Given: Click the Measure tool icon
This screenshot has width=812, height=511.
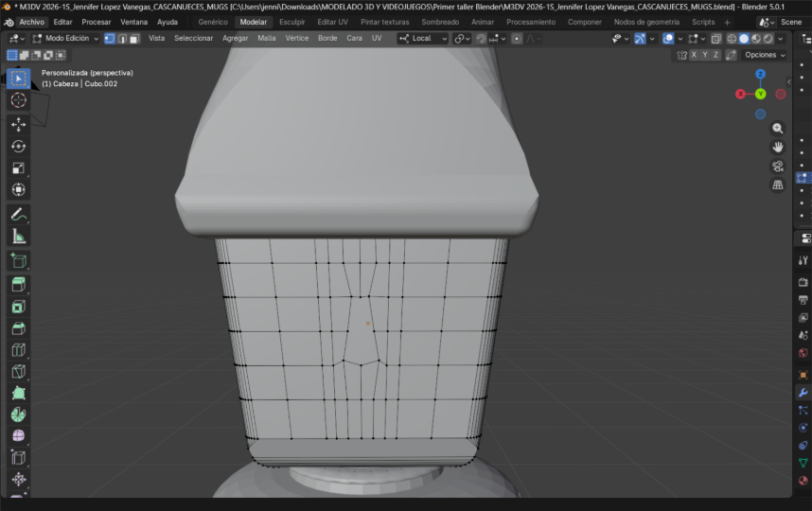Looking at the screenshot, I should [x=18, y=236].
